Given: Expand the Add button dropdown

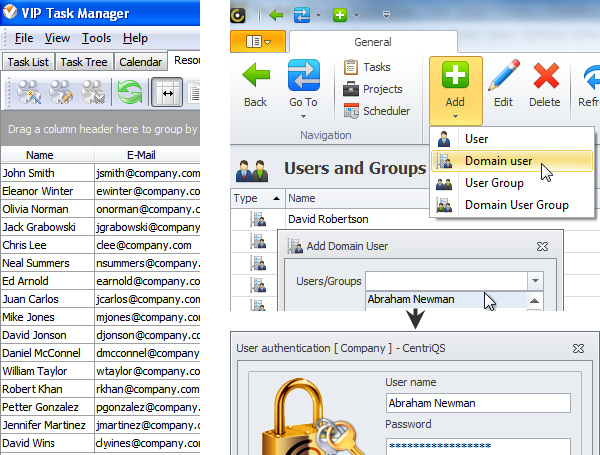Looking at the screenshot, I should pyautogui.click(x=455, y=115).
